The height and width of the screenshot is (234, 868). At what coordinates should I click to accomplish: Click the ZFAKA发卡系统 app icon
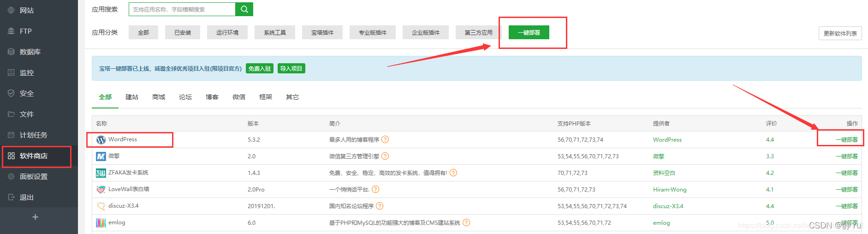[101, 173]
